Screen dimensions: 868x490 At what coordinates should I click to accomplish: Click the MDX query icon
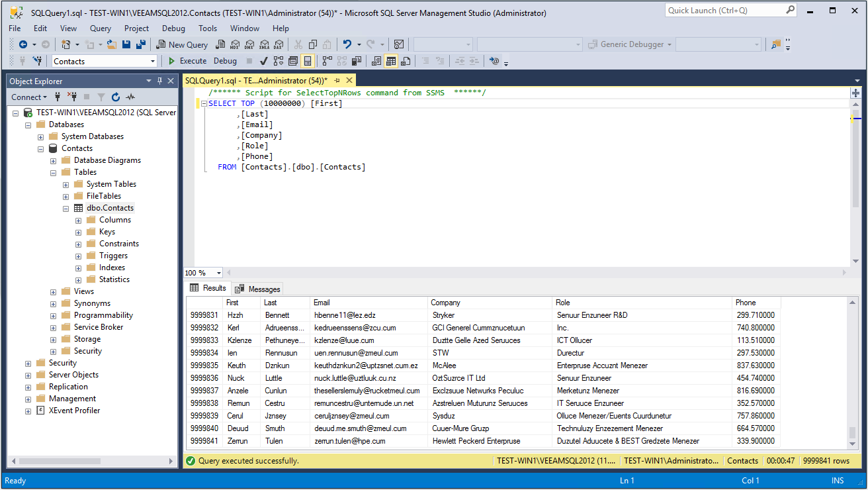[x=235, y=44]
